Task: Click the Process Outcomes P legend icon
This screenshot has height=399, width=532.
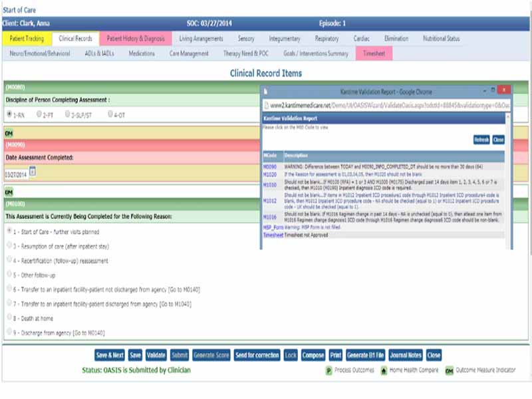Action: click(x=329, y=370)
